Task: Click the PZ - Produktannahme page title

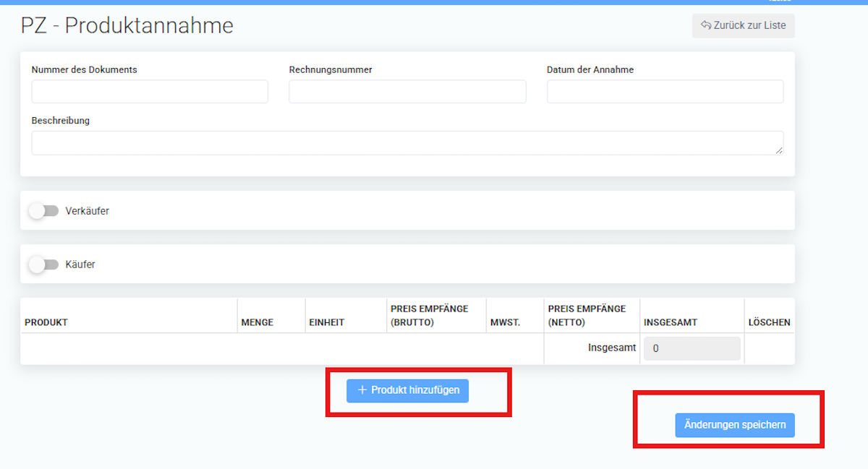Action: point(127,26)
